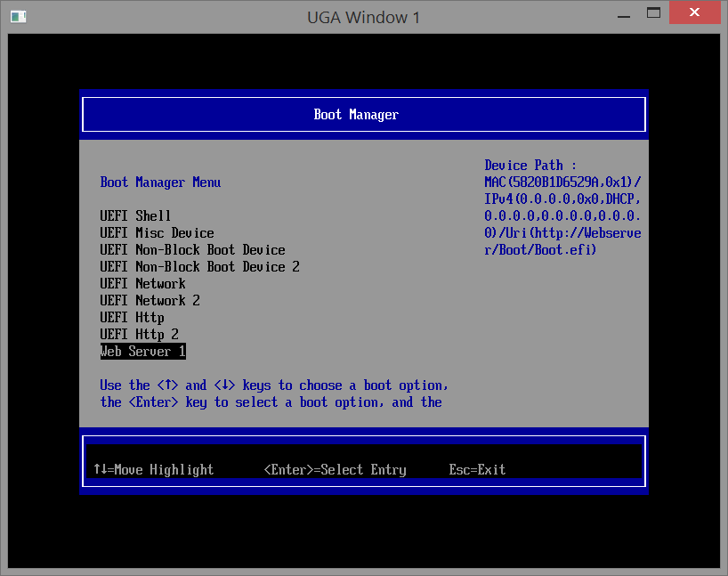Click the UGA Window icon in title bar
This screenshot has width=728, height=576.
[x=18, y=16]
